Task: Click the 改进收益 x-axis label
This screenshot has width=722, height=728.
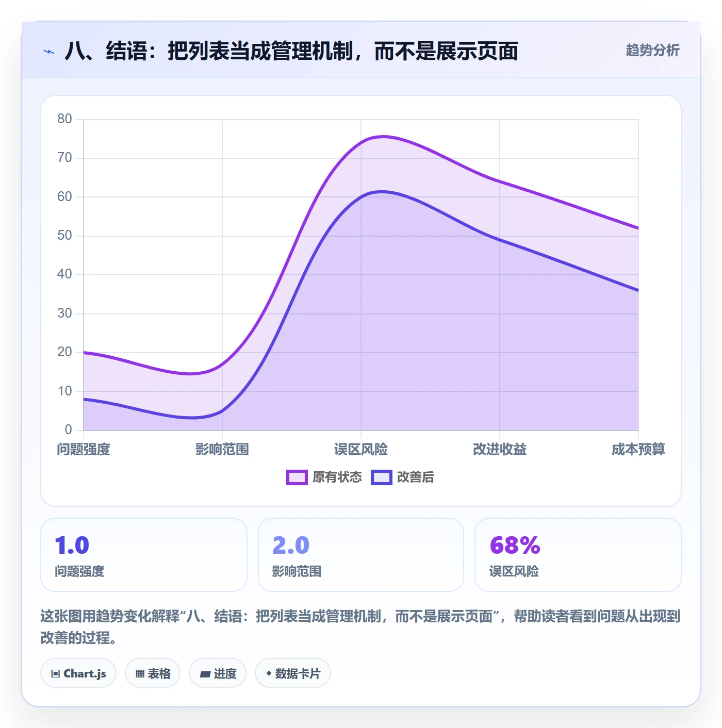Action: coord(500,450)
